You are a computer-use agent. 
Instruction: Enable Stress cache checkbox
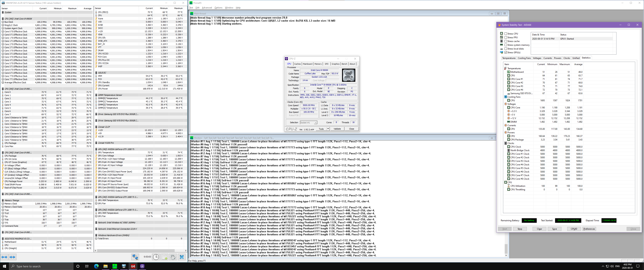(x=506, y=41)
